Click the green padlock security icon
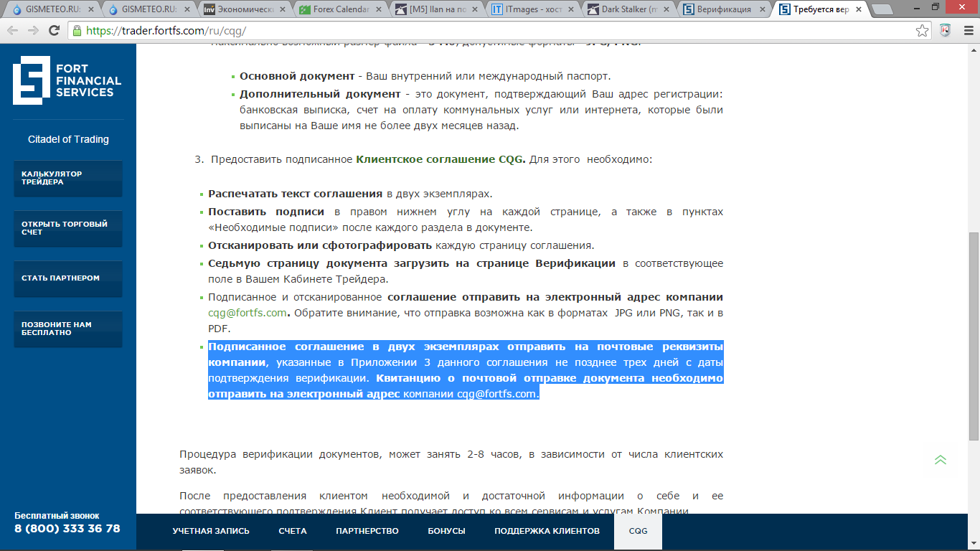 pyautogui.click(x=77, y=31)
